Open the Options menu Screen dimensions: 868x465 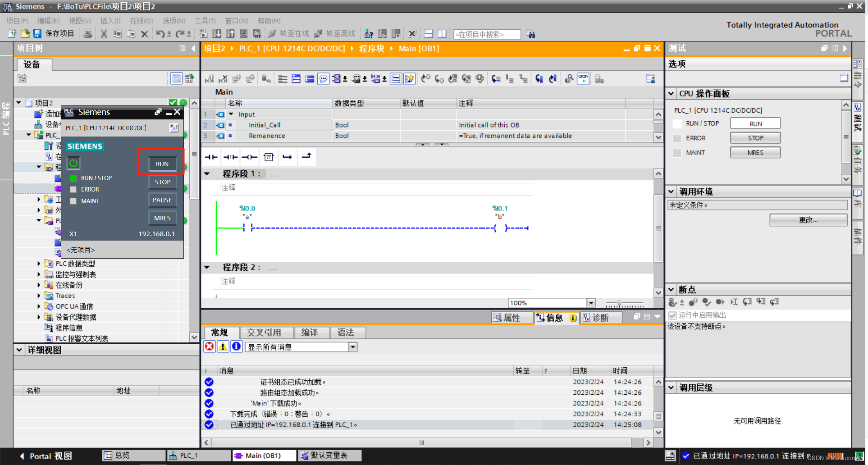click(x=174, y=21)
